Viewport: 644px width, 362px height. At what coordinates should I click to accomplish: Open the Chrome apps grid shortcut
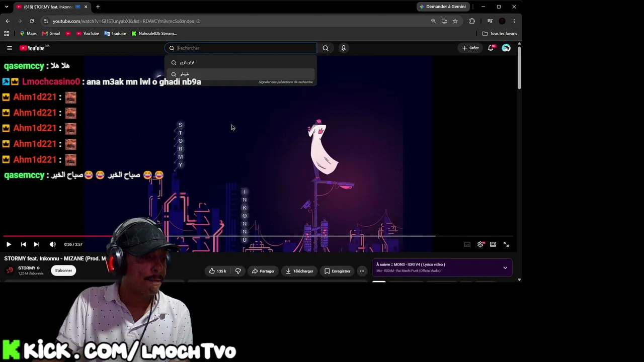(x=7, y=34)
